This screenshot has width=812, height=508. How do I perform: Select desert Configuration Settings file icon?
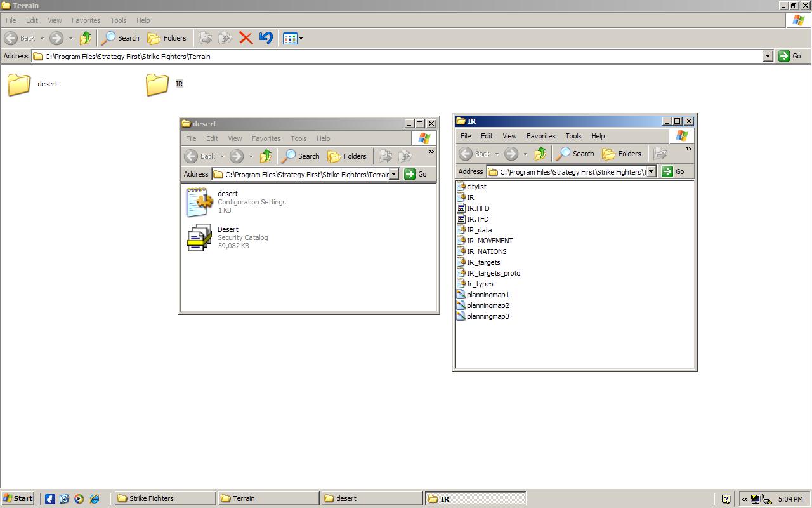(x=199, y=202)
